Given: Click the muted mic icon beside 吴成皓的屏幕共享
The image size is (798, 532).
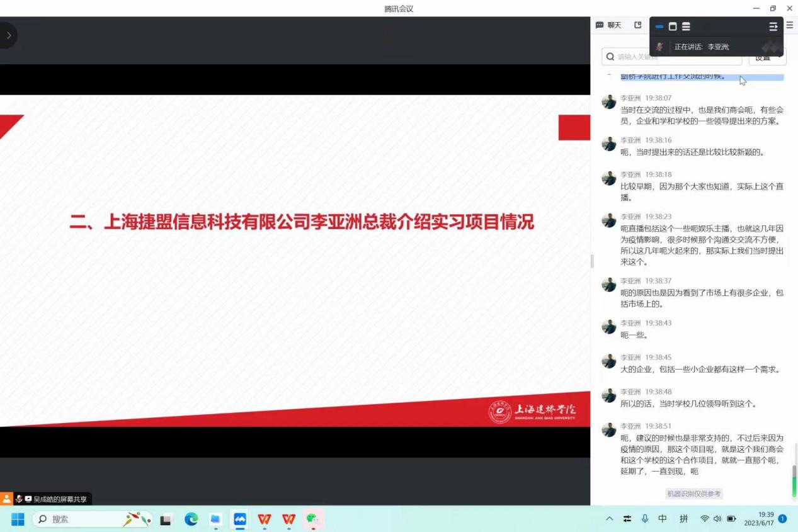Looking at the screenshot, I should tap(20, 499).
